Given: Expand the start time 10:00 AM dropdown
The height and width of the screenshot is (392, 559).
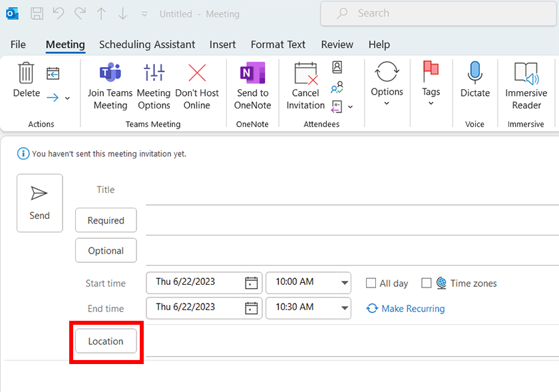Looking at the screenshot, I should coord(345,283).
